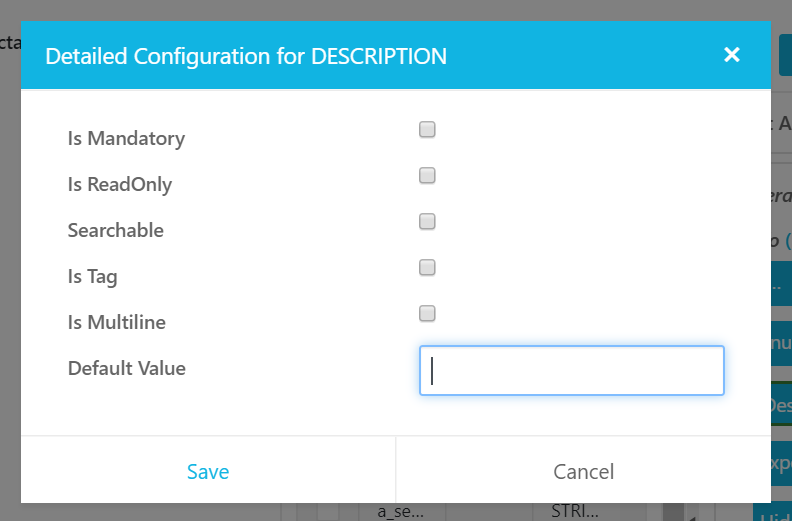Select the STRI... type cell in background
792x521 pixels.
tap(575, 512)
